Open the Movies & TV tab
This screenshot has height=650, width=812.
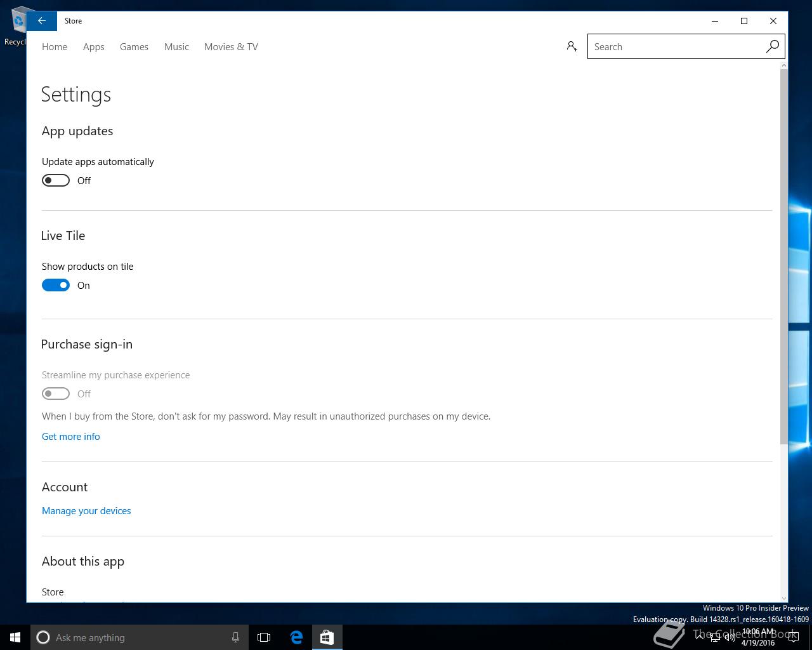point(231,46)
